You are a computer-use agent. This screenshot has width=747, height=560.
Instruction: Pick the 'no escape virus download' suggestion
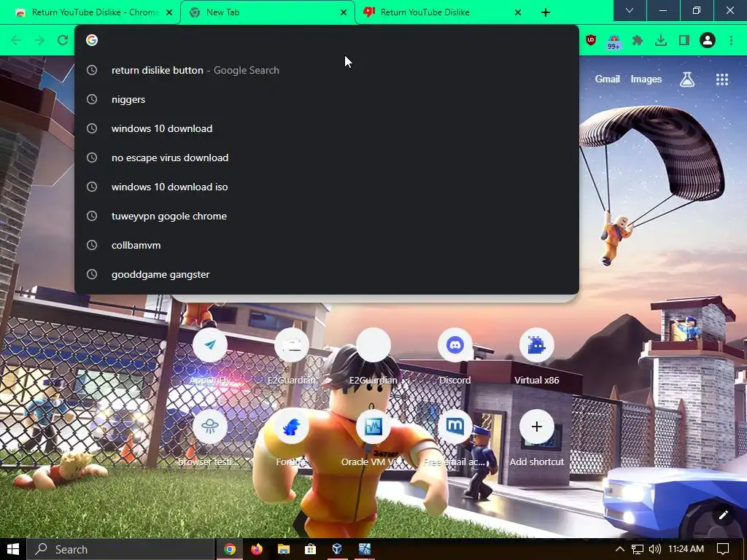click(327, 157)
